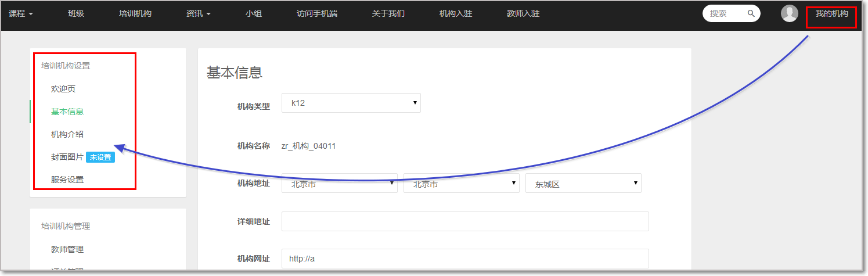Open 小组 in the top navigation
The height and width of the screenshot is (276, 868).
click(x=253, y=13)
